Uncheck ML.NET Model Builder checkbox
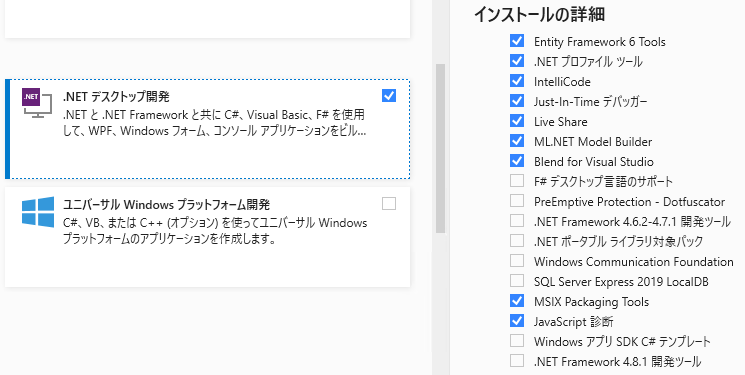 pos(517,141)
